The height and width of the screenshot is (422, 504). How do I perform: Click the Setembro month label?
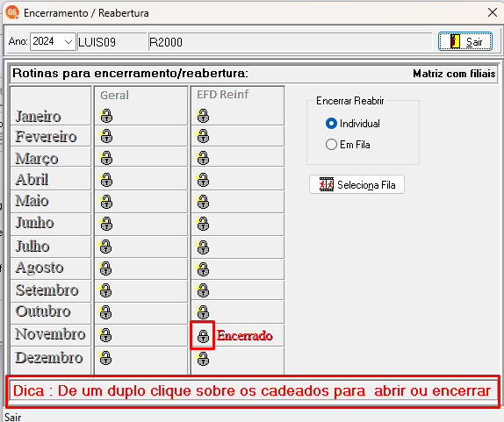tap(47, 290)
